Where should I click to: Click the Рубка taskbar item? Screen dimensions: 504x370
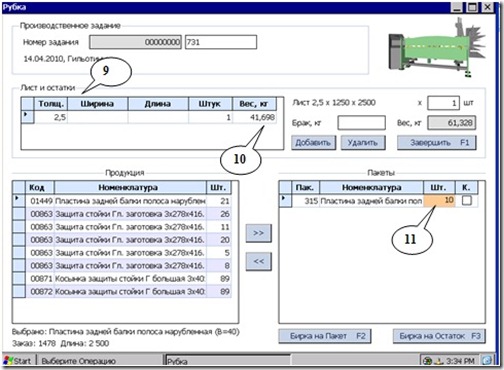coord(228,361)
